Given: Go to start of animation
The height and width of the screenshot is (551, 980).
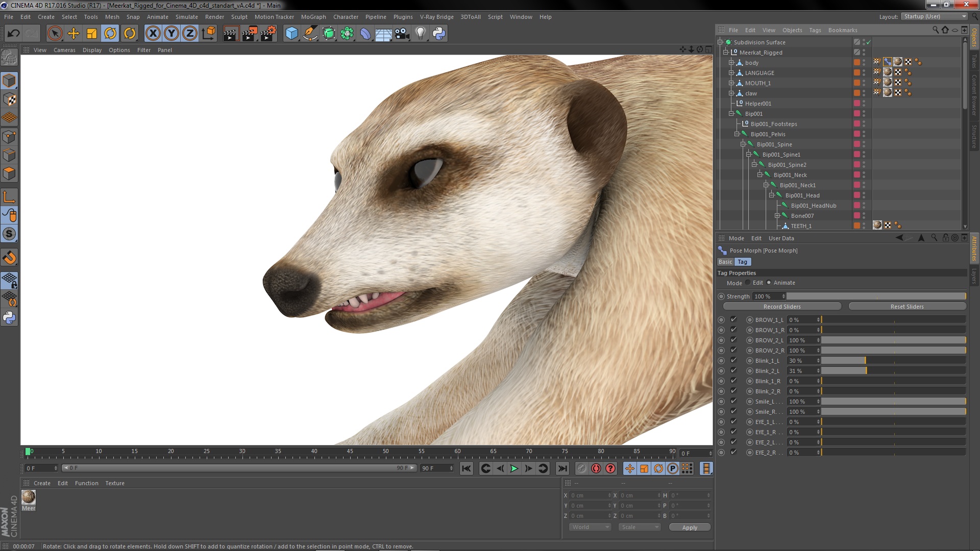Looking at the screenshot, I should tap(467, 468).
